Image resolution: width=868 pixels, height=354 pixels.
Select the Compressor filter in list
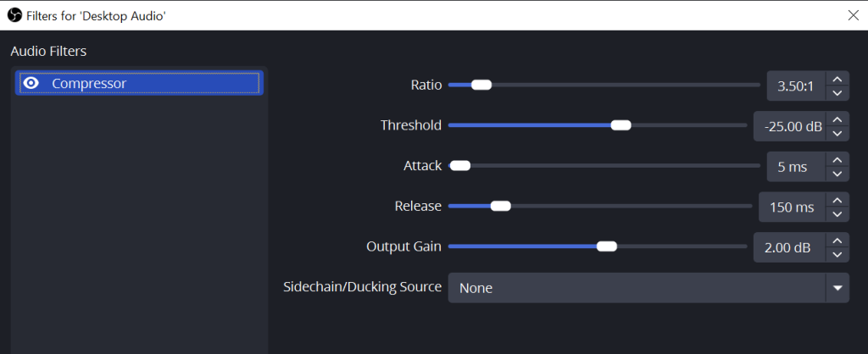[x=140, y=84]
